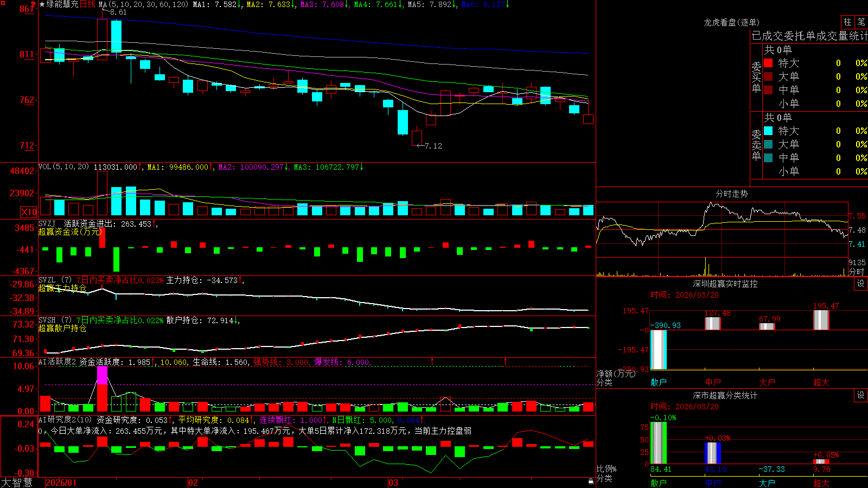The height and width of the screenshot is (488, 868).
Task: Click the 已成交委托单成交量统计 header
Action: (809, 36)
